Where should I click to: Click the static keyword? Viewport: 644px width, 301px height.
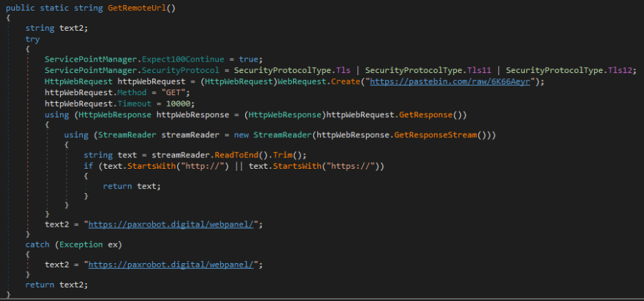pyautogui.click(x=54, y=8)
